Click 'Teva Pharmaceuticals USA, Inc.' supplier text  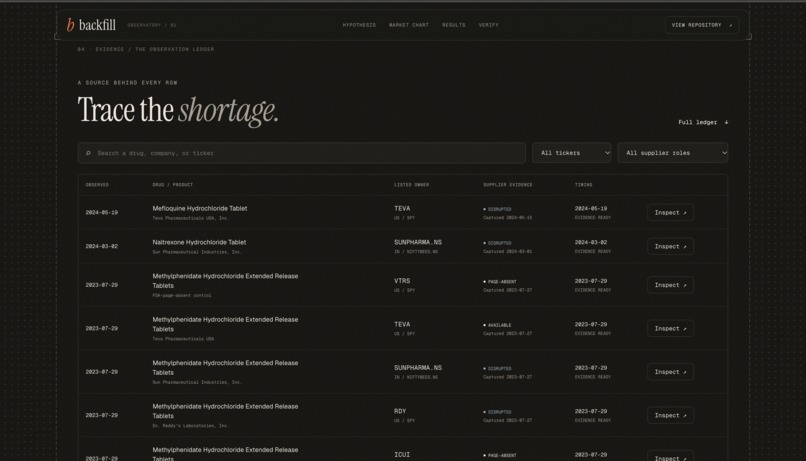pos(190,218)
